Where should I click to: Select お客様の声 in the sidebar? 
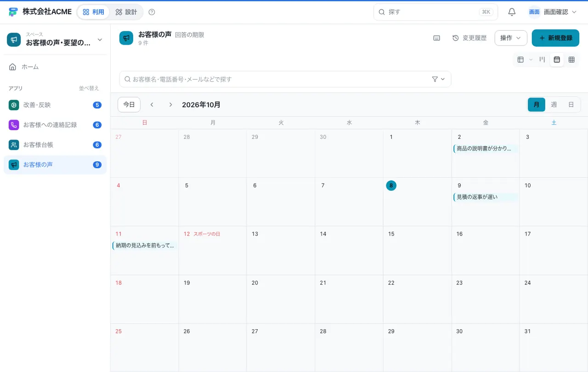pos(55,165)
